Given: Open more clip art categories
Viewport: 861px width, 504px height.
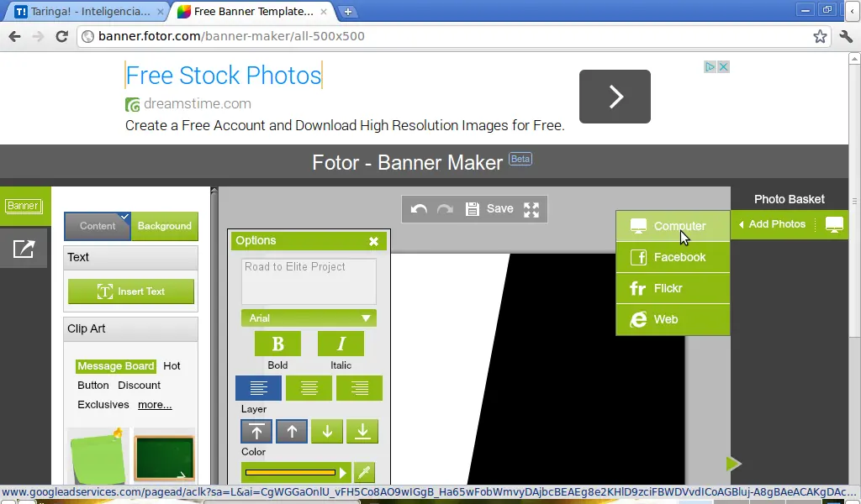Looking at the screenshot, I should (155, 405).
